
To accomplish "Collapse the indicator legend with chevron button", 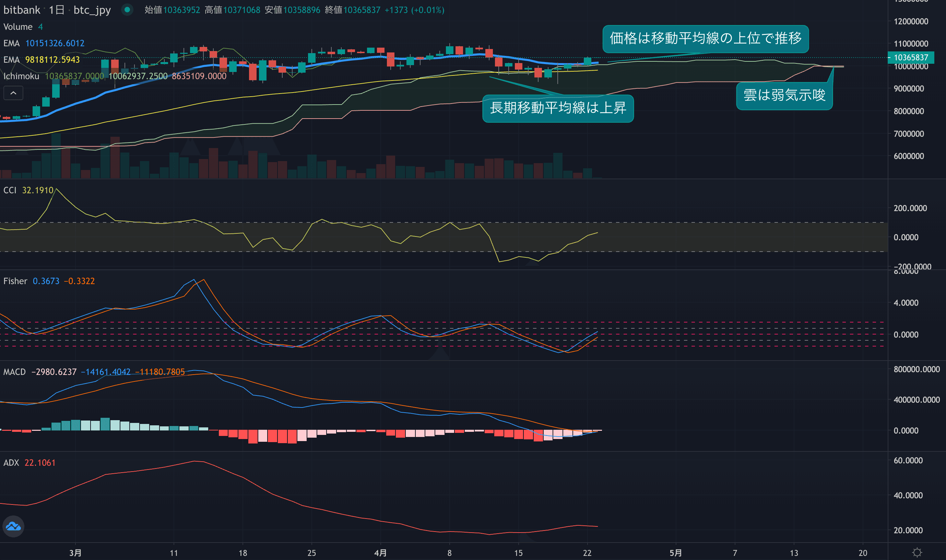I will pyautogui.click(x=13, y=93).
